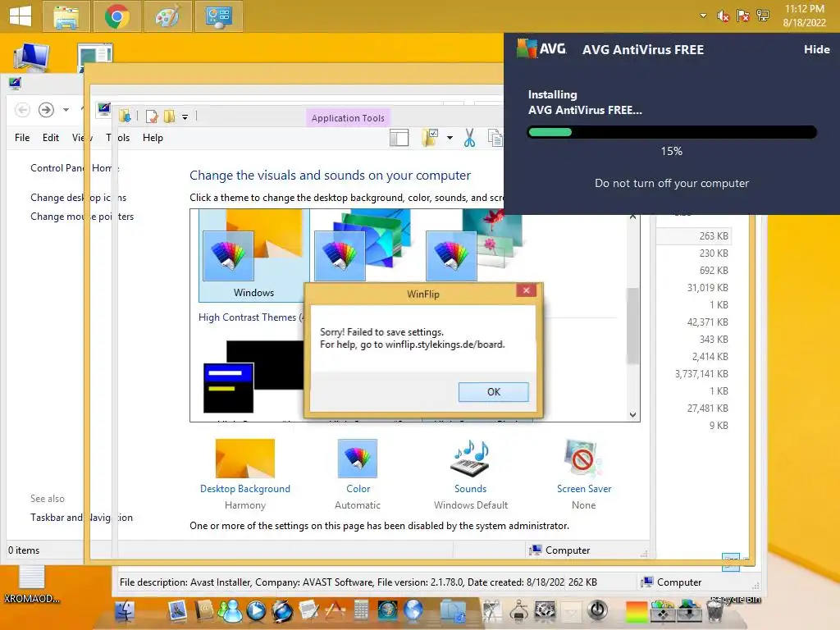The height and width of the screenshot is (630, 840).
Task: Open the System Preferences gear dock icon
Action: pyautogui.click(x=545, y=610)
